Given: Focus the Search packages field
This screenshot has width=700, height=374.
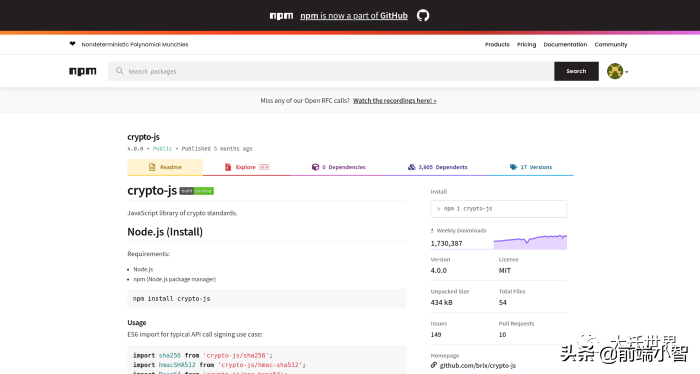Looking at the screenshot, I should click(x=331, y=71).
